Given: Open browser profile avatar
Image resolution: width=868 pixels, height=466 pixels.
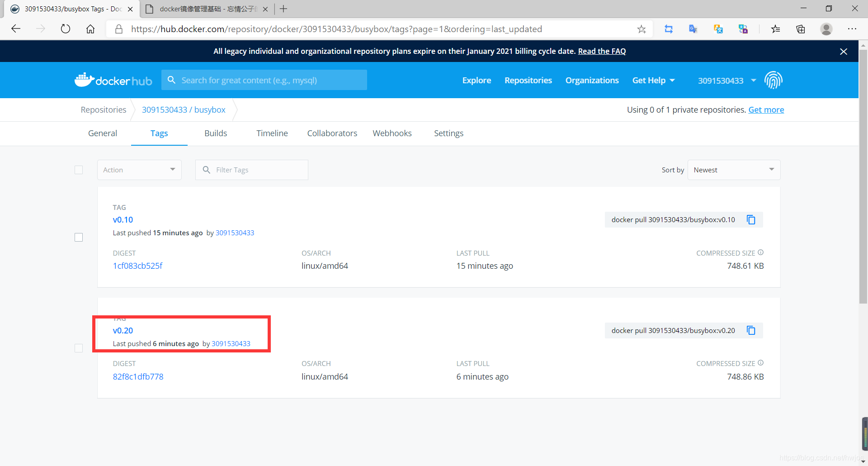Looking at the screenshot, I should coord(826,29).
